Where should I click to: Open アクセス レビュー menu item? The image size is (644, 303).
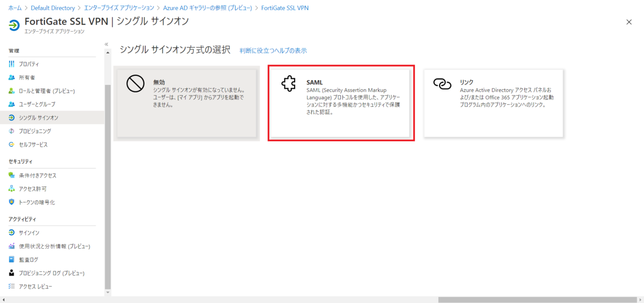[x=52, y=286]
